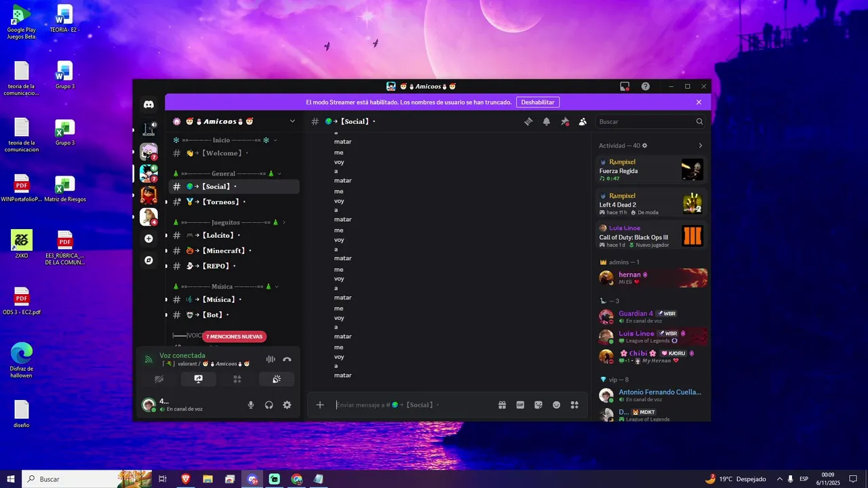Toggle noise suppression waveform icon

tap(271, 360)
